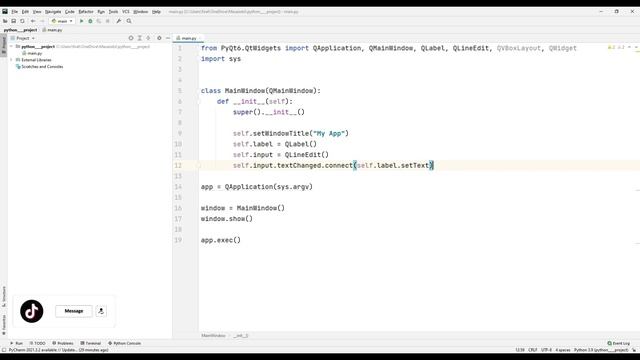Open the View menu
Image resolution: width=640 pixels, height=360 pixels.
tap(37, 12)
